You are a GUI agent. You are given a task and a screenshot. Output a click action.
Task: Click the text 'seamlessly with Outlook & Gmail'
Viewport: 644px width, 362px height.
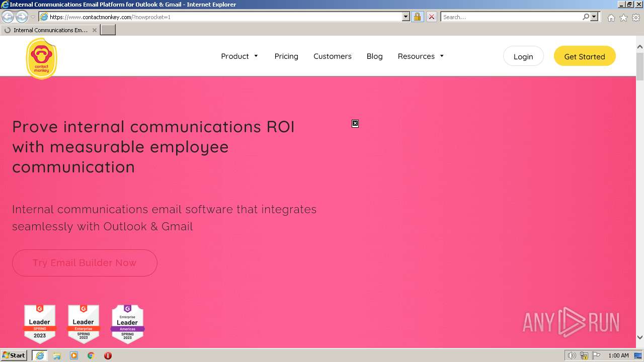(x=103, y=226)
